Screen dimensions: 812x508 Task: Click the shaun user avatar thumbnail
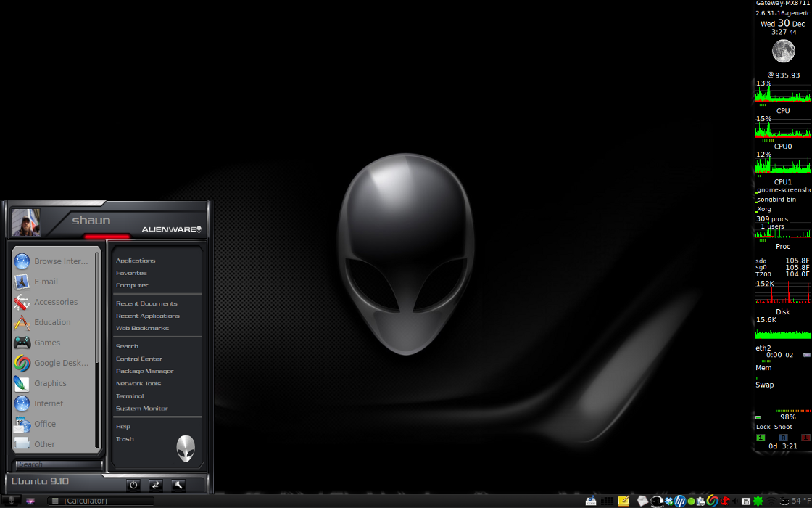pyautogui.click(x=26, y=222)
